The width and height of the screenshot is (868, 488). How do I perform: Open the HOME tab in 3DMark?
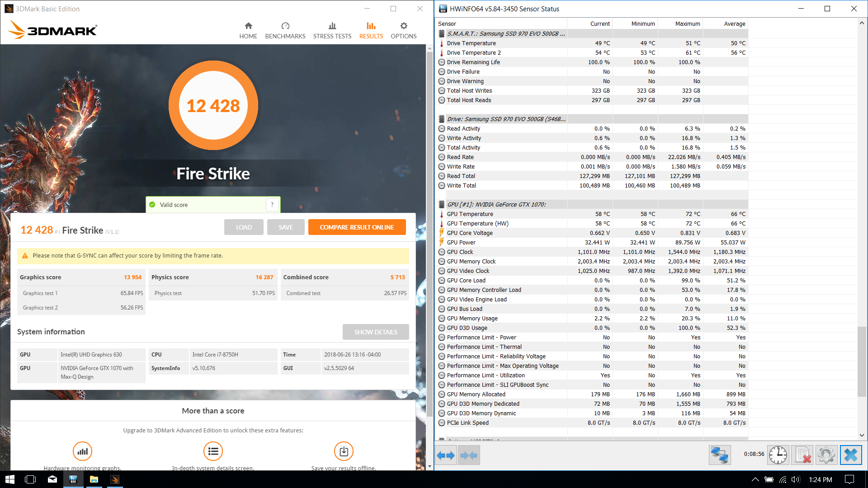[x=248, y=30]
